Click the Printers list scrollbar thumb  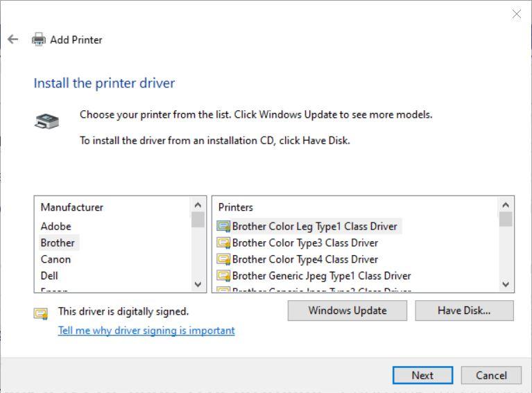(x=506, y=219)
